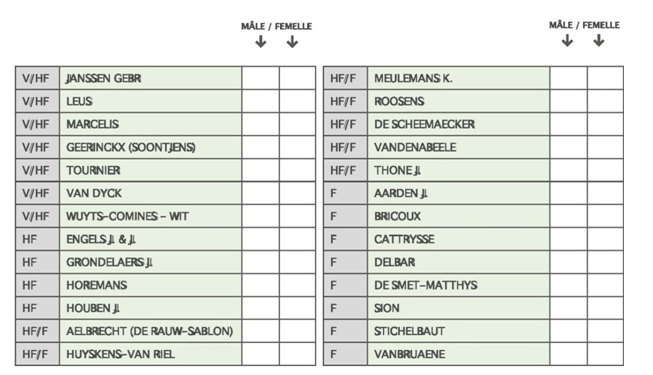Check the male box for HOREMANS
The image size is (653, 375).
click(261, 285)
